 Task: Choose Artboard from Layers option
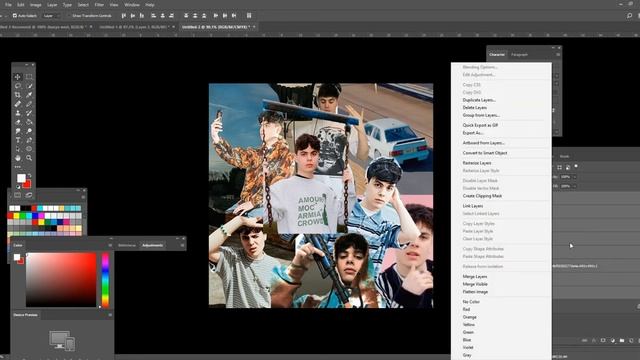click(484, 143)
